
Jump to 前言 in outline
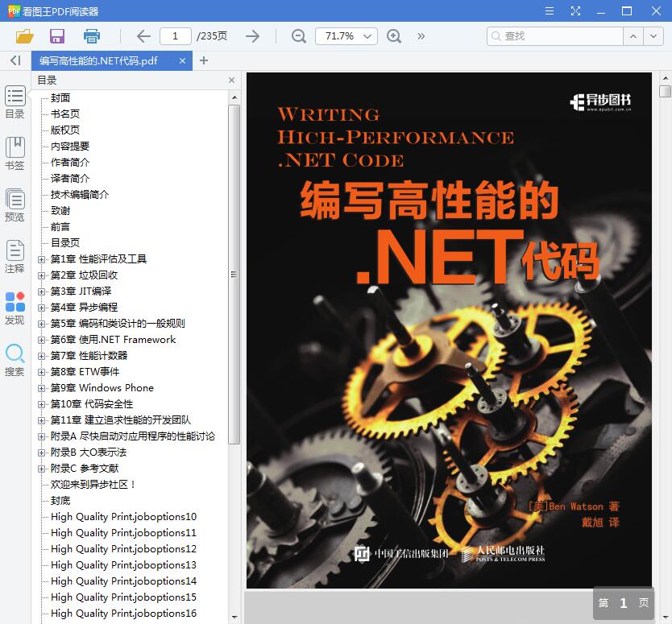[60, 227]
